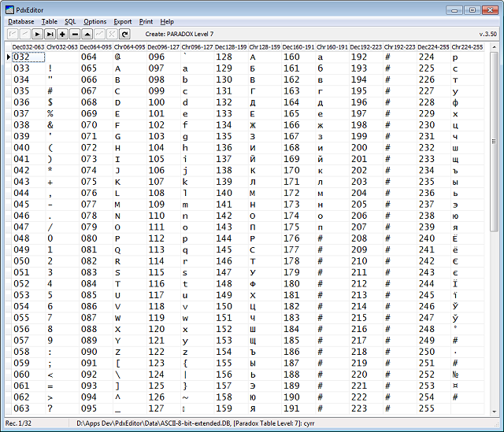Click the Dec128-159 column header

tap(231, 47)
